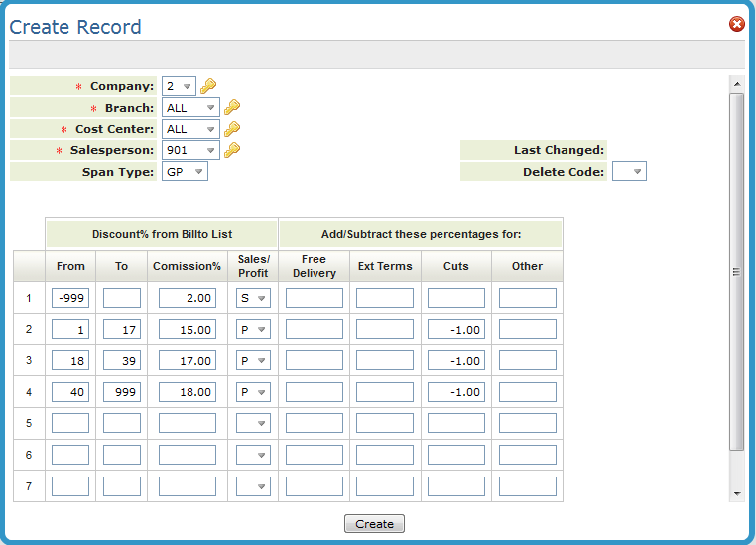Select the Comission% field containing 15.00
This screenshot has width=756, height=545.
(188, 329)
